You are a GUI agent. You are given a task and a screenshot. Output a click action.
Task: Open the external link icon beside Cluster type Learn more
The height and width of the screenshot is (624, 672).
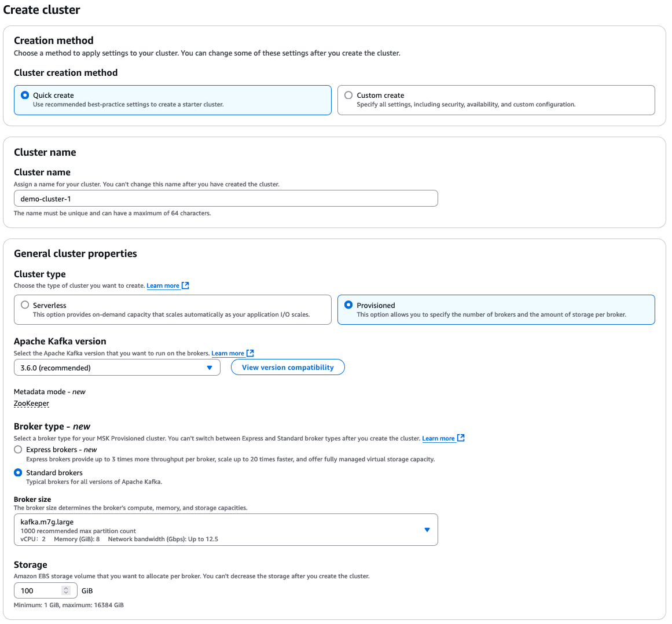(185, 285)
